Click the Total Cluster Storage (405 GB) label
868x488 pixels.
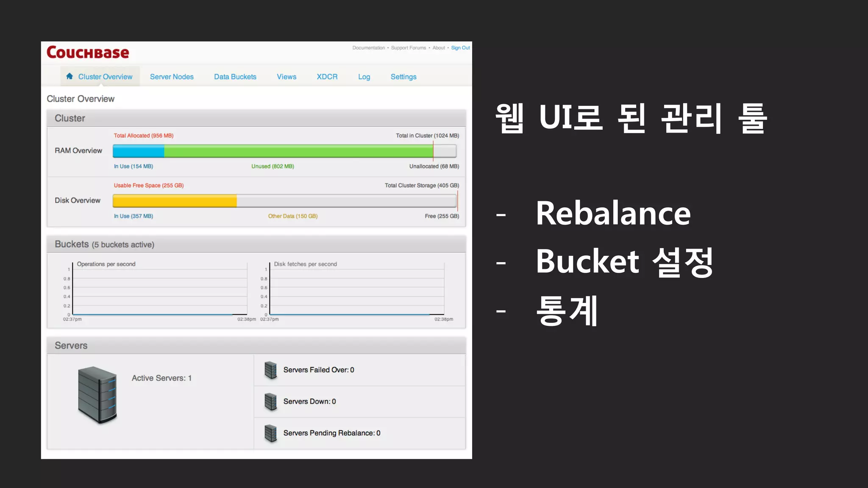[422, 186]
